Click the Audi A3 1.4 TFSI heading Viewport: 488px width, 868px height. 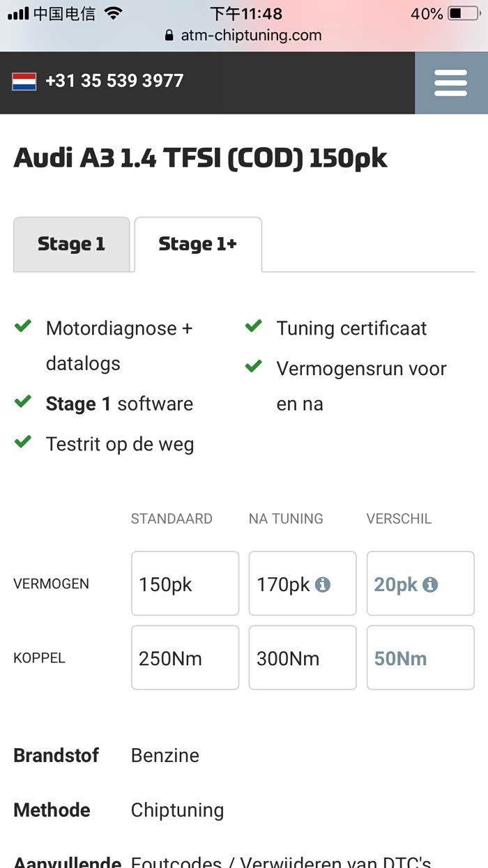coord(201,158)
